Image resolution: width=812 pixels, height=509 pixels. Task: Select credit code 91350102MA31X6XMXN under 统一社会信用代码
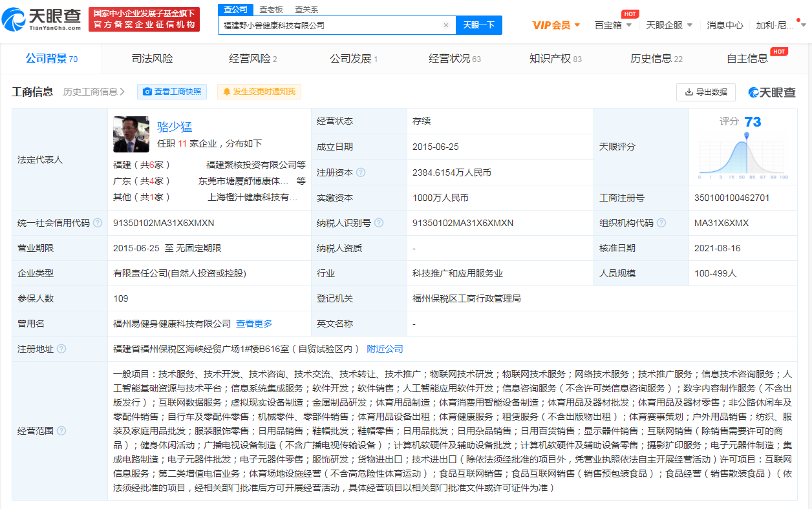tap(164, 223)
